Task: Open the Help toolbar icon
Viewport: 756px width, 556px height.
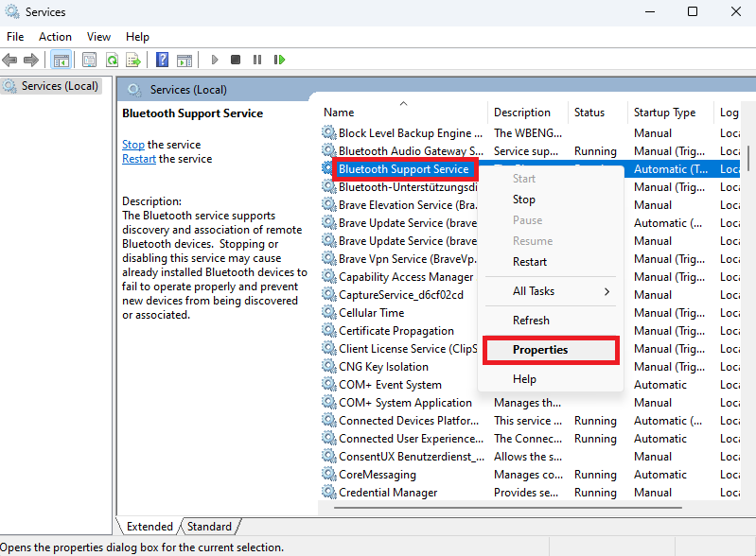Action: pyautogui.click(x=163, y=60)
